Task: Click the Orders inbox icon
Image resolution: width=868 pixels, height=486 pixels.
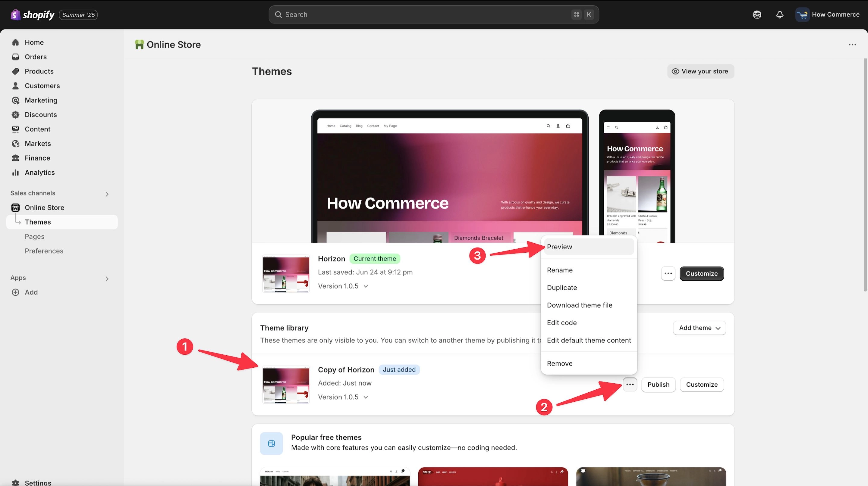Action: click(15, 57)
